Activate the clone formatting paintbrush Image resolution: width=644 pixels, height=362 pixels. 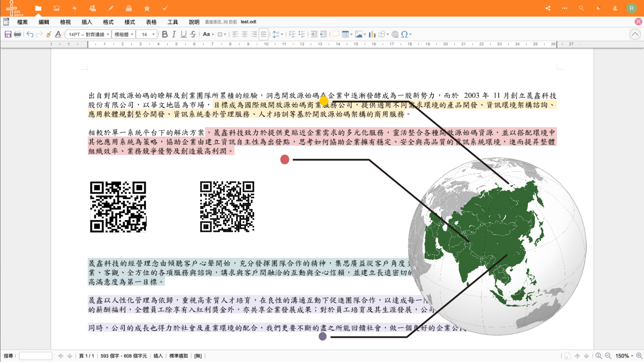[49, 34]
